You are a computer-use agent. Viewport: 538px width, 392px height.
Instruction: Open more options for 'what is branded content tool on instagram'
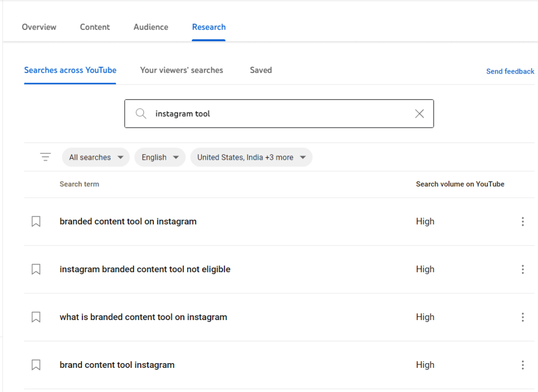click(522, 317)
